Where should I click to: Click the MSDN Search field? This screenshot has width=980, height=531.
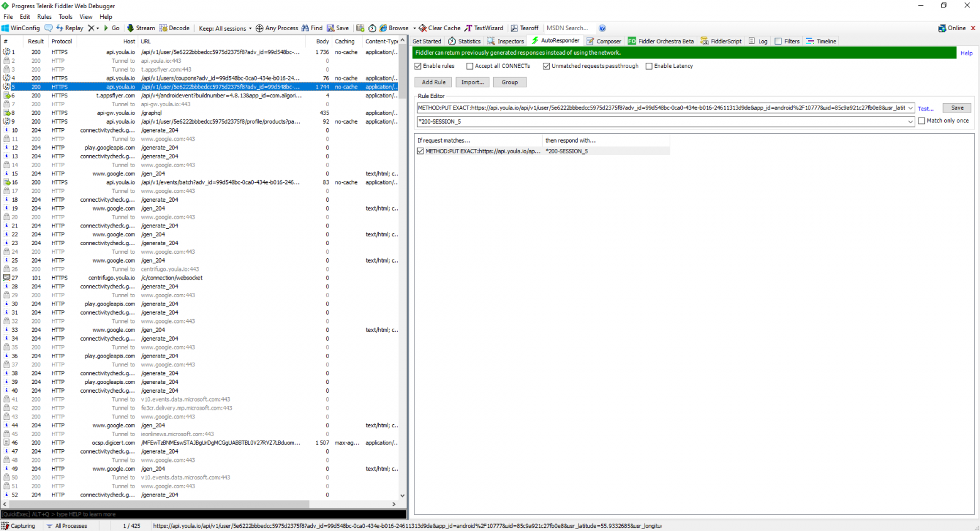(569, 28)
